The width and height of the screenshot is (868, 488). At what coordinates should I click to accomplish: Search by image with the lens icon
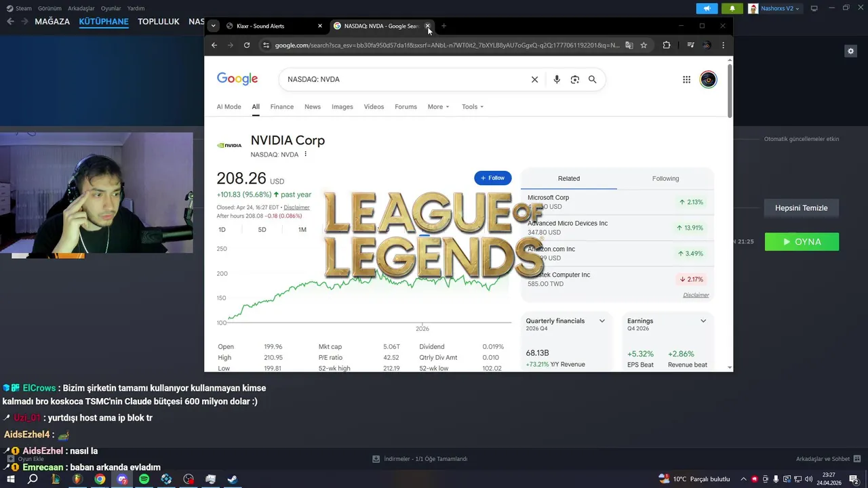point(575,79)
